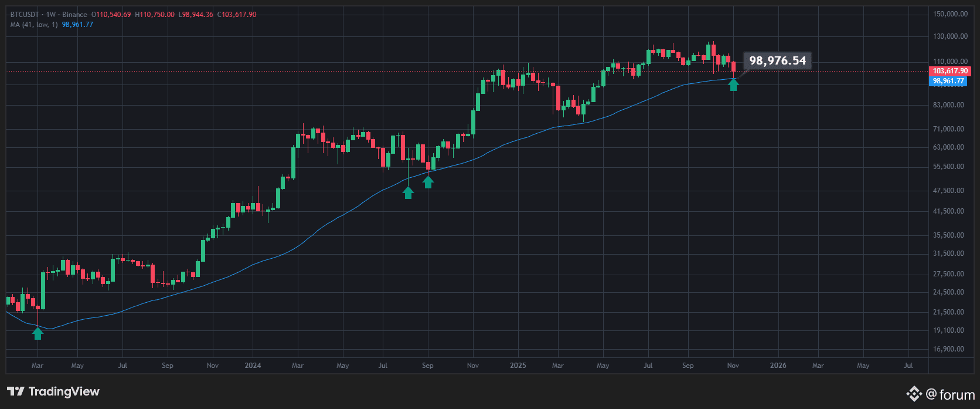Click 130,000.00 on the price axis
The height and width of the screenshot is (409, 980).
pyautogui.click(x=950, y=36)
